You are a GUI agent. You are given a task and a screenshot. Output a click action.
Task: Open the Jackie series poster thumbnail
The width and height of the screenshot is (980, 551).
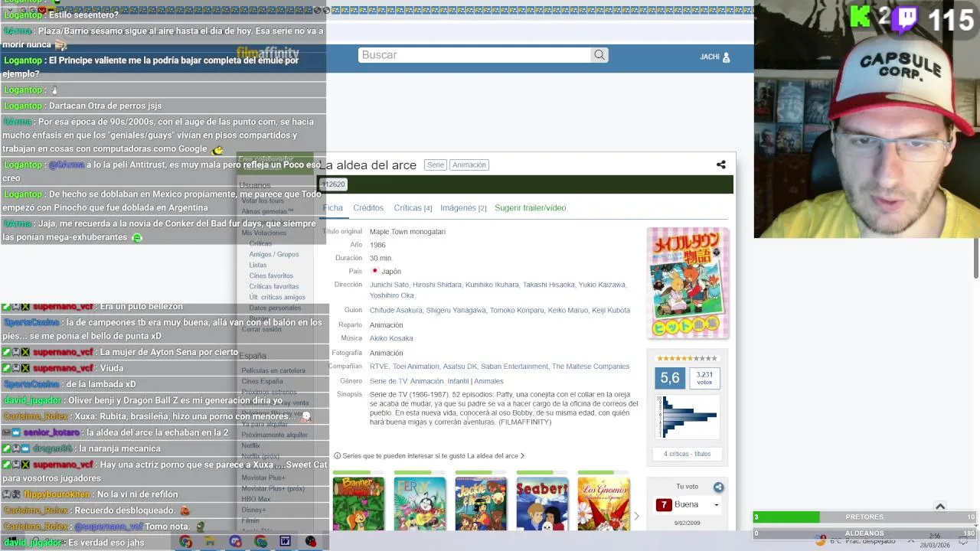[481, 504]
